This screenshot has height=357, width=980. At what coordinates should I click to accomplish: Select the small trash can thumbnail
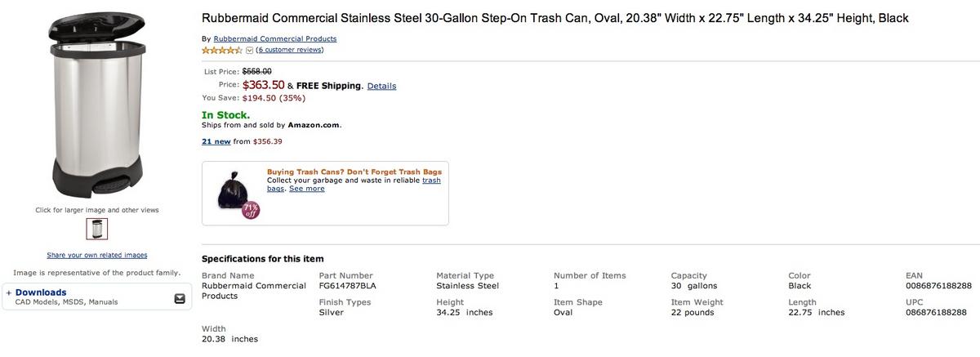(x=97, y=229)
